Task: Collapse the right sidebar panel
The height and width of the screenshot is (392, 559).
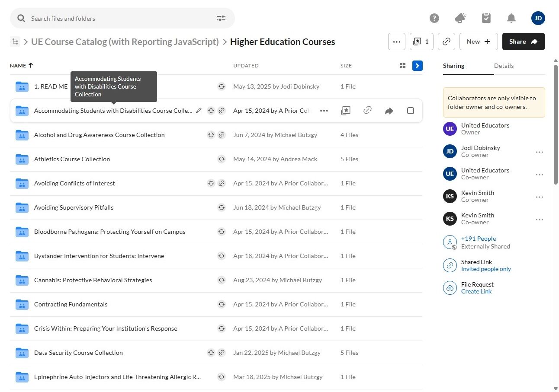Action: 417,66
